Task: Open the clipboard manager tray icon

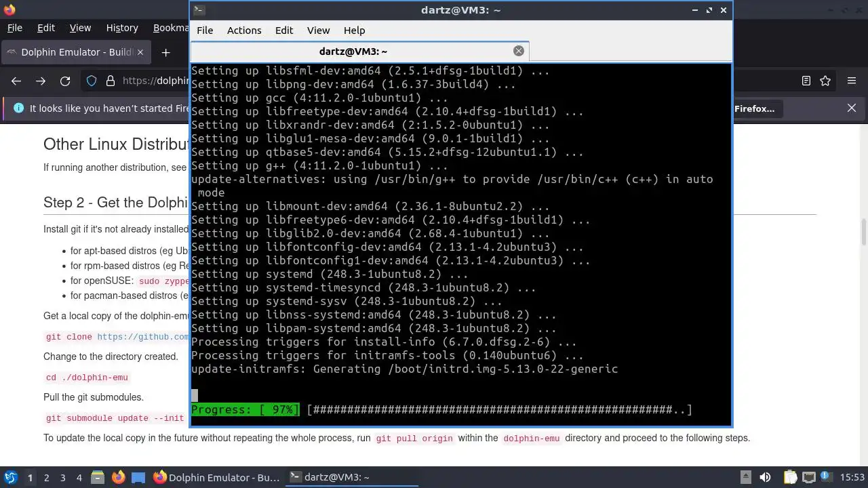Action: click(790, 477)
